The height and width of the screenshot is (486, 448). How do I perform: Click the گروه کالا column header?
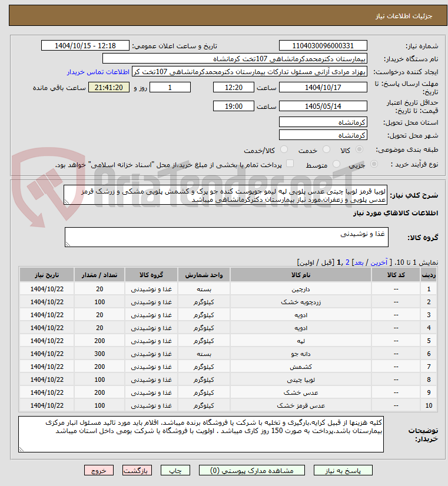[x=151, y=275]
